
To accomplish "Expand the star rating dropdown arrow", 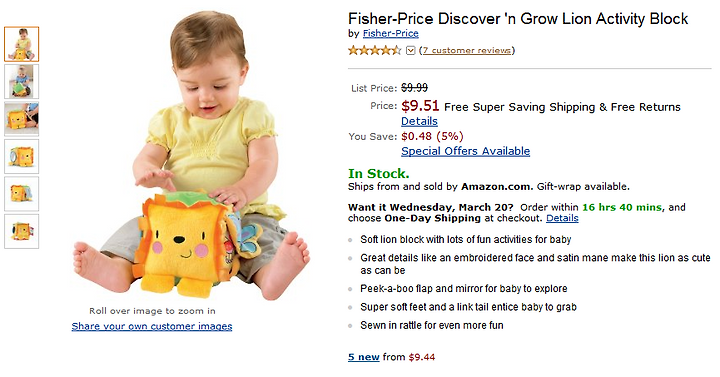I will click(x=411, y=51).
